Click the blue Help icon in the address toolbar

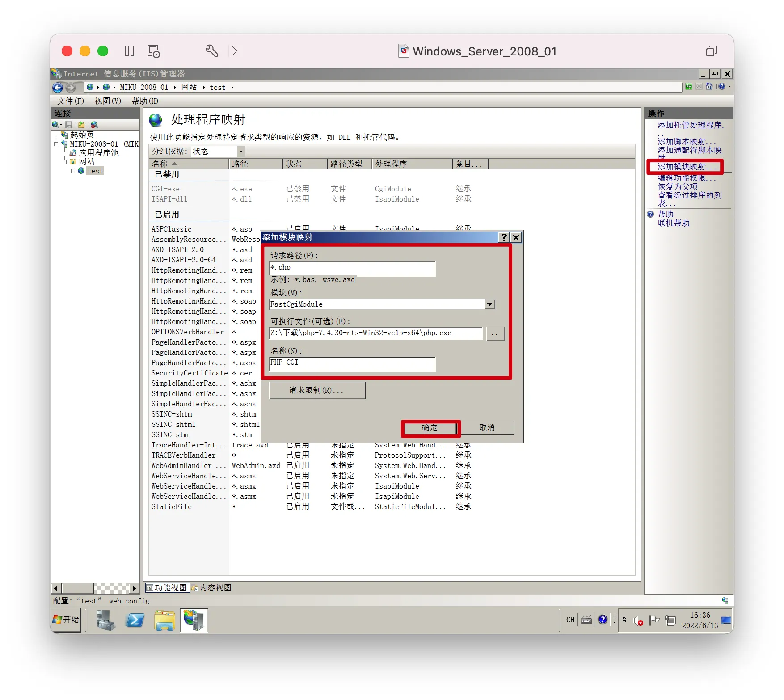click(x=722, y=87)
